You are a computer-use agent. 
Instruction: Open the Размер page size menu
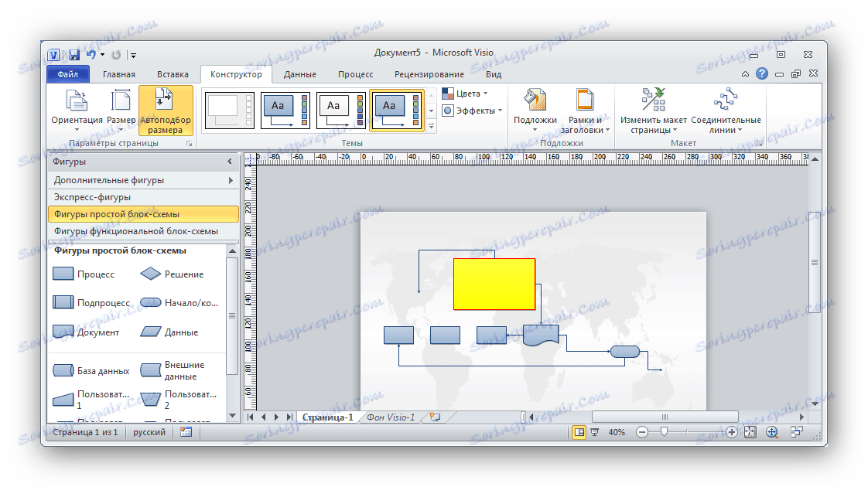click(x=121, y=111)
